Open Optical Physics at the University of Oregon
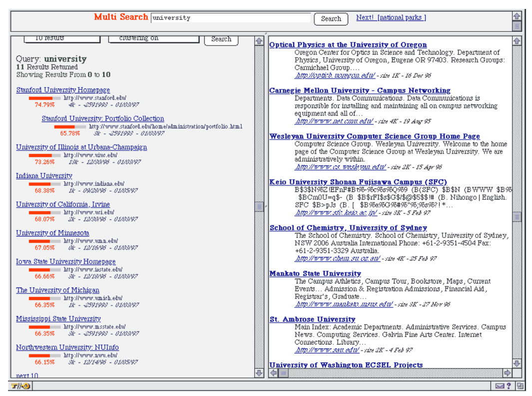 pyautogui.click(x=348, y=44)
